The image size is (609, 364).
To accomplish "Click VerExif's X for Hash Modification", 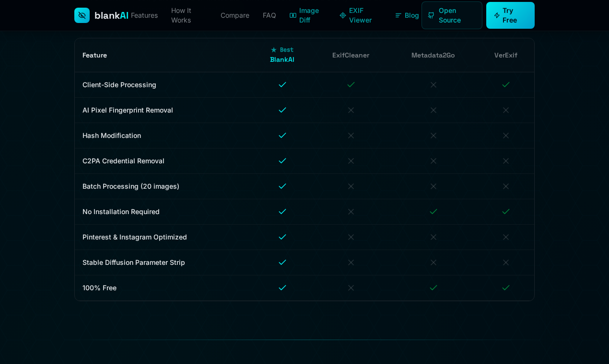I will [x=506, y=136].
